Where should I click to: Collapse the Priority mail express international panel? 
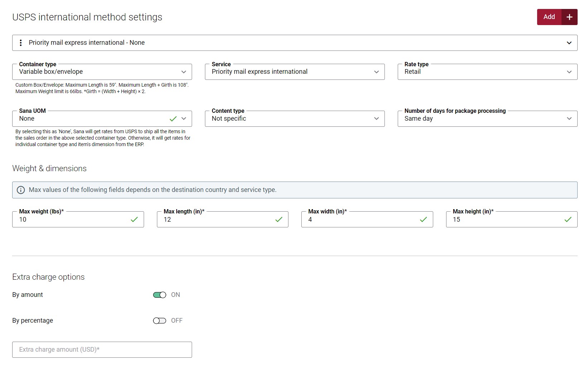[x=569, y=43]
